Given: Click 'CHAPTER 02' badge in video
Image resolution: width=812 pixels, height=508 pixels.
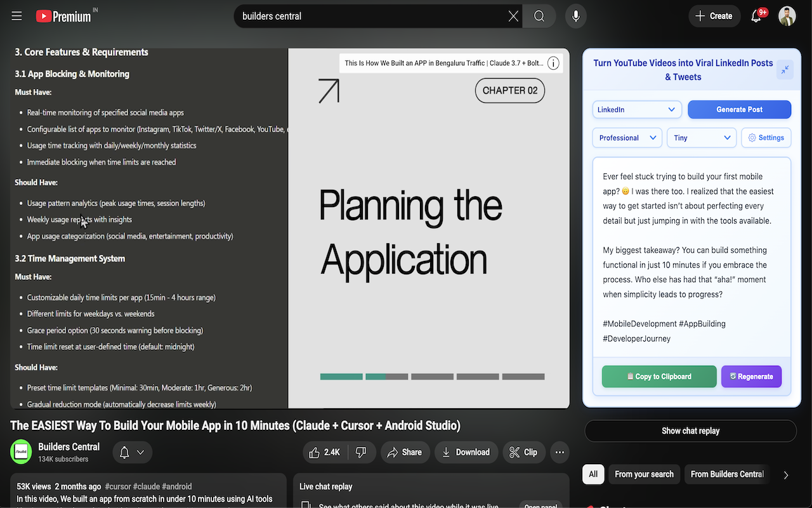Looking at the screenshot, I should pos(510,90).
